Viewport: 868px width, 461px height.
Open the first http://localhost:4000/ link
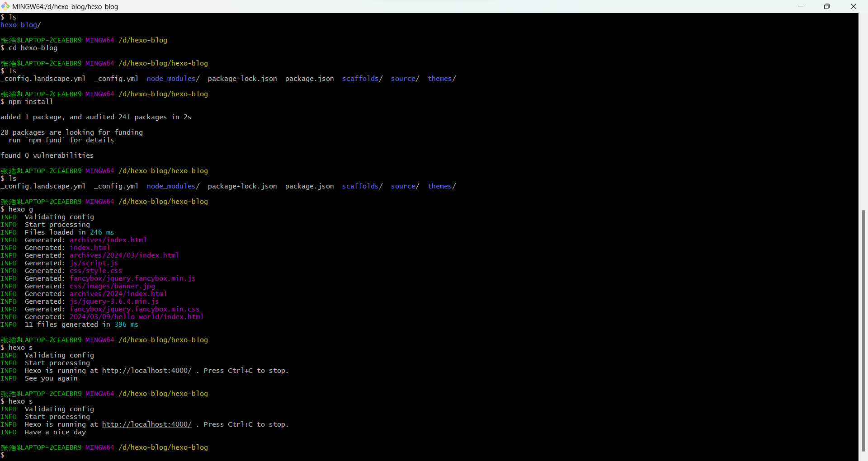147,371
